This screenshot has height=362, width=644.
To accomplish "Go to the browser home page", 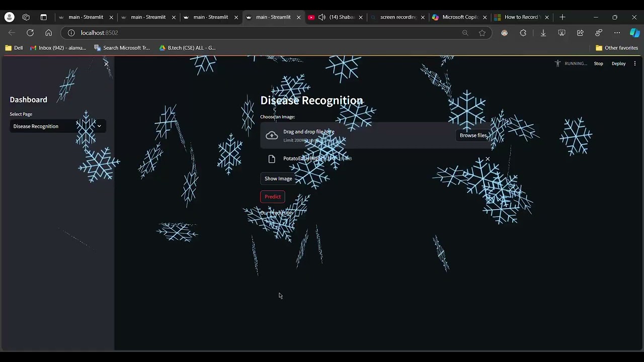I will click(x=48, y=33).
